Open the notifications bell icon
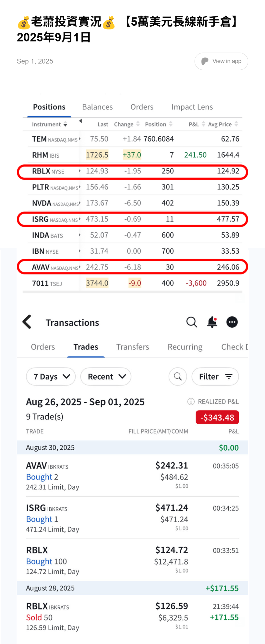 pos(212,322)
